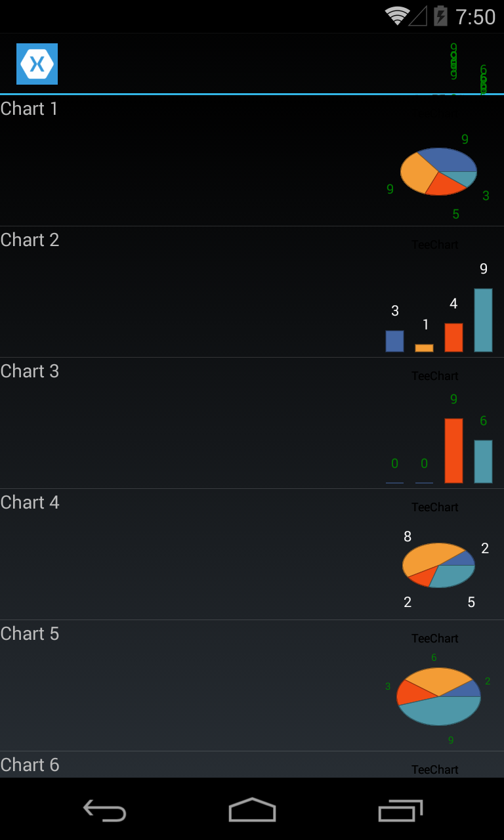Tap the 7:50 clock in status bar
This screenshot has height=840, width=504.
tap(475, 17)
